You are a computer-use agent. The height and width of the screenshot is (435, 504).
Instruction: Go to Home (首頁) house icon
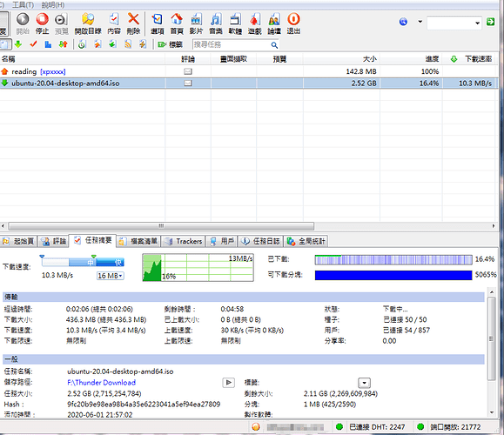177,23
